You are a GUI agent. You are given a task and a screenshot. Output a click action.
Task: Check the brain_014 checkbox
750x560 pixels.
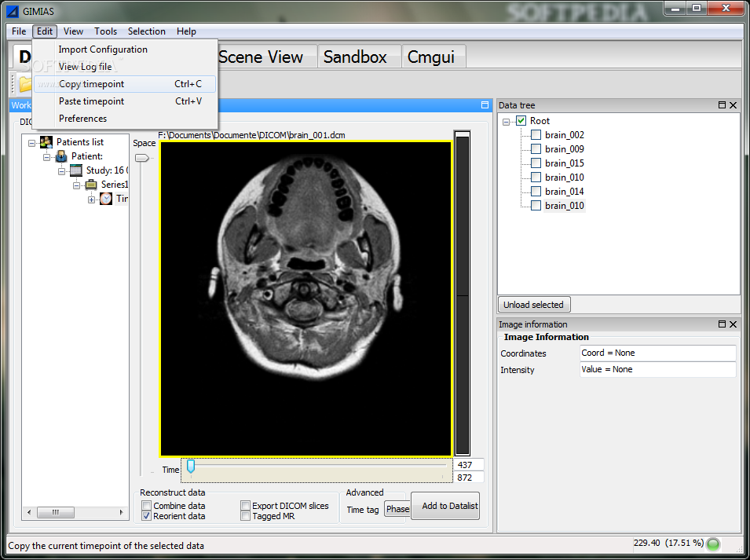pyautogui.click(x=536, y=192)
